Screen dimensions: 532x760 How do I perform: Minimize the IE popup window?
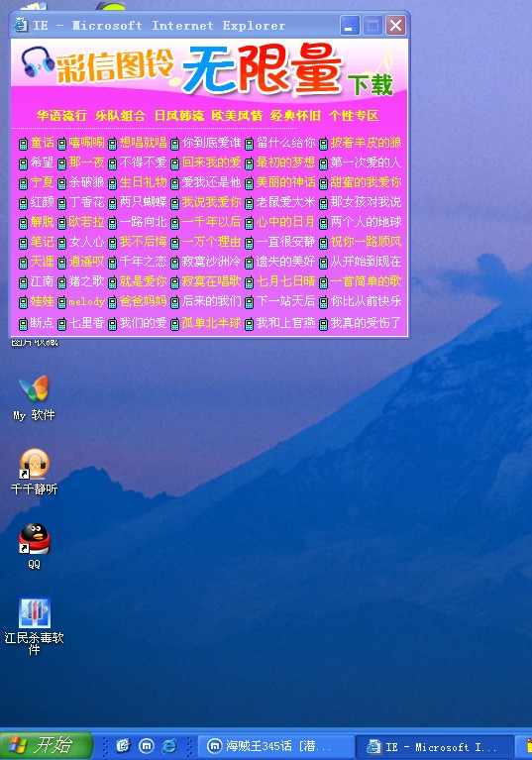coord(350,25)
